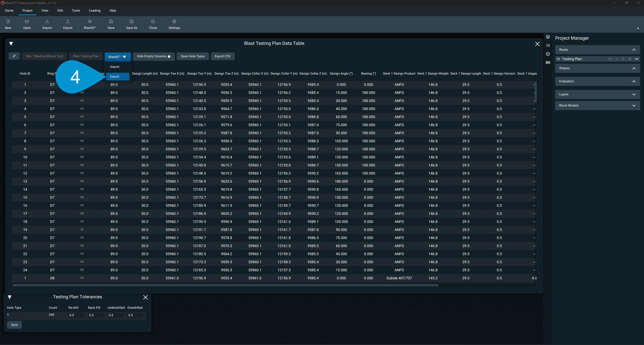Click the Save icon
Image resolution: width=644 pixels, height=345 pixels.
[111, 22]
